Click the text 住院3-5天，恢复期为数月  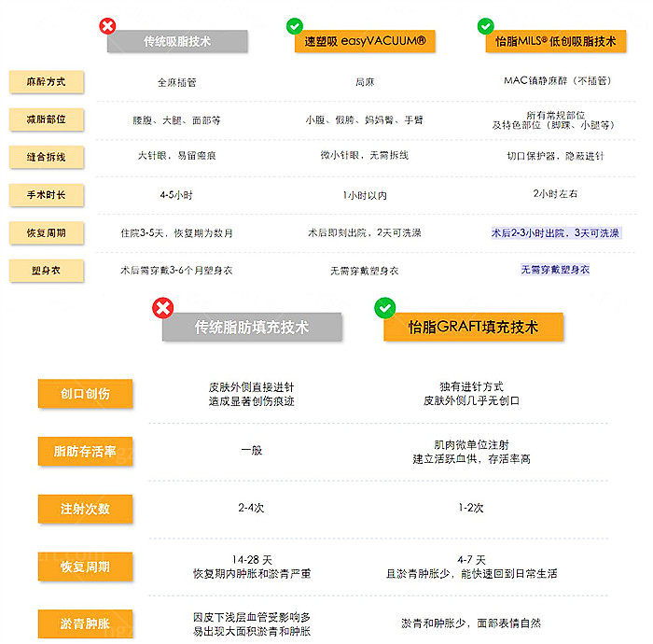point(177,233)
